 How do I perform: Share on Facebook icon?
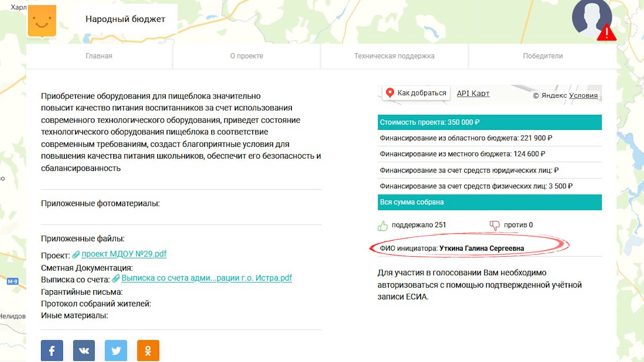point(52,351)
